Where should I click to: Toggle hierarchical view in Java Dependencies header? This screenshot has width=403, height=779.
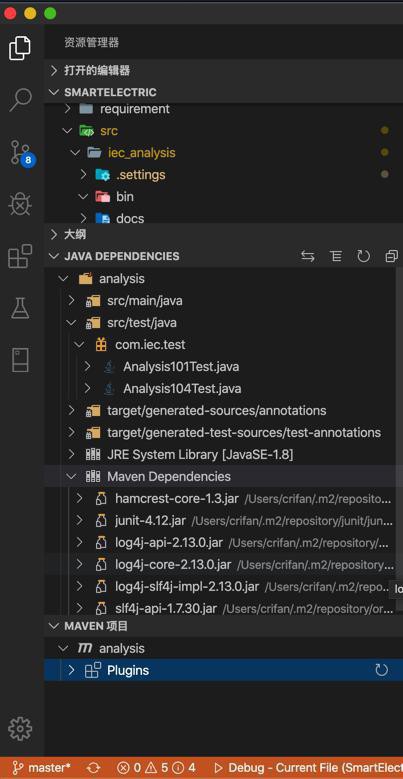pos(336,256)
